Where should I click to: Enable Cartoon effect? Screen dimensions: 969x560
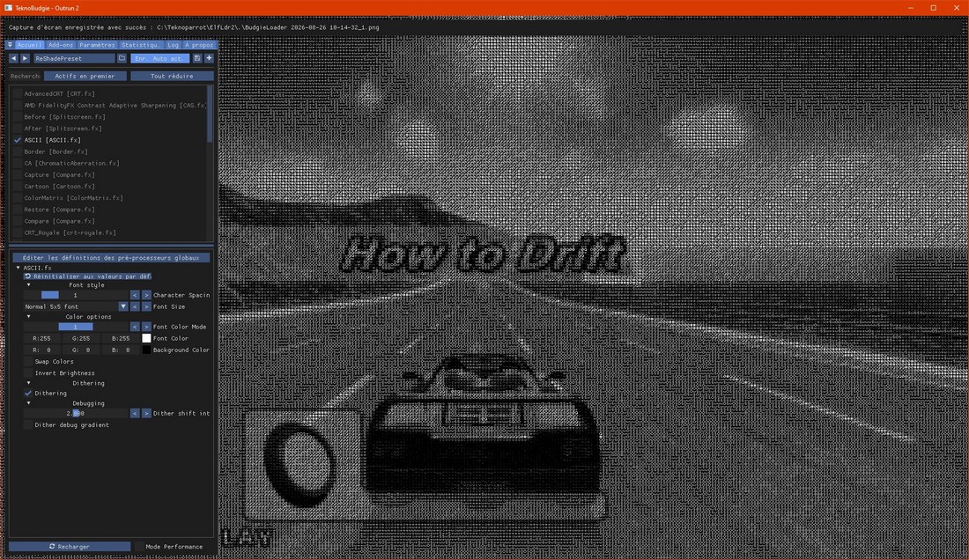point(18,187)
